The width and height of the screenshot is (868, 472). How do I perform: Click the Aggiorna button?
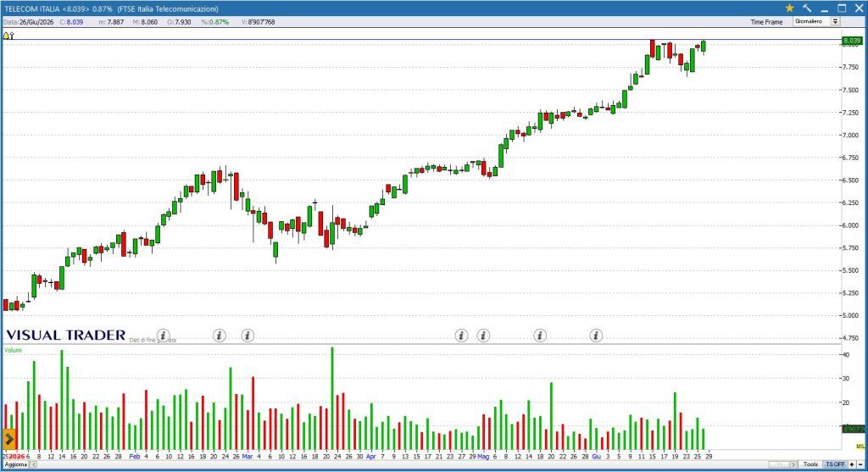click(15, 464)
